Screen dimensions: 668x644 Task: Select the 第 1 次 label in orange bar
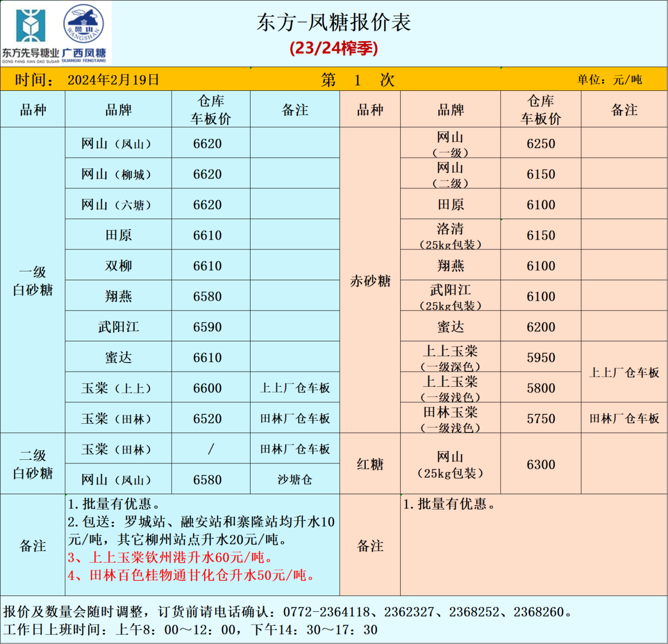357,80
